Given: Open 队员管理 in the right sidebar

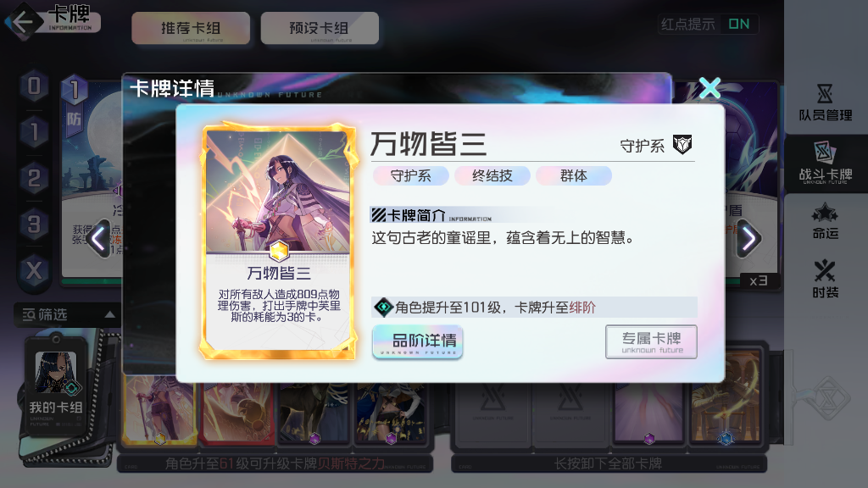Looking at the screenshot, I should pos(826,103).
